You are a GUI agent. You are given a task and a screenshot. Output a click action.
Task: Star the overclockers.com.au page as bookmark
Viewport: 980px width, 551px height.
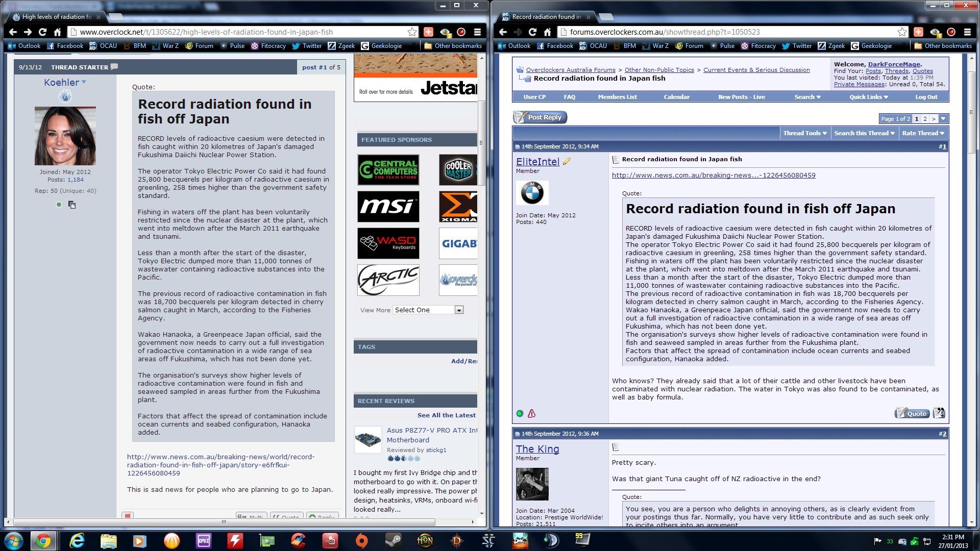[x=902, y=32]
